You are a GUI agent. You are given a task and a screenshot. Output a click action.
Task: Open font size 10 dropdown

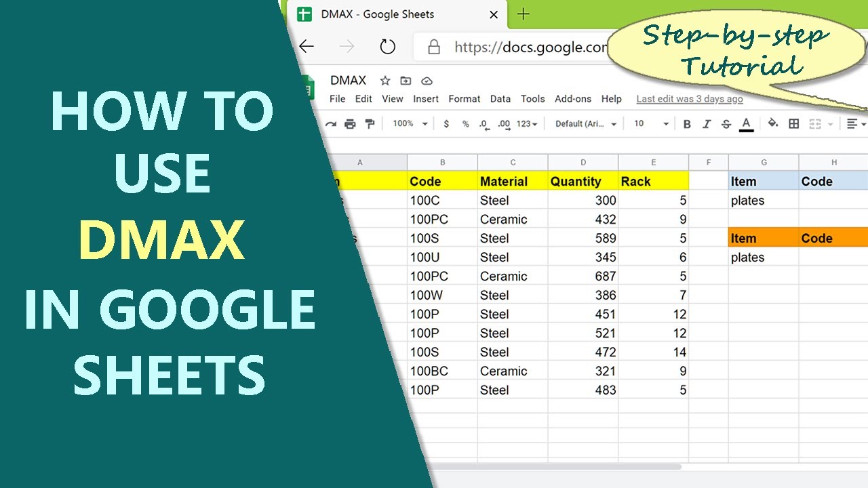coord(651,124)
